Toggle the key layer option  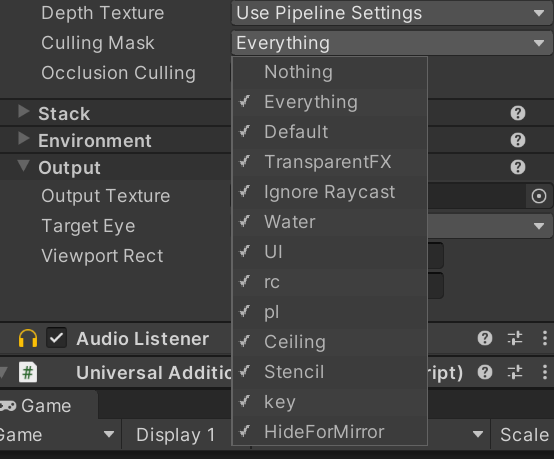coord(329,402)
